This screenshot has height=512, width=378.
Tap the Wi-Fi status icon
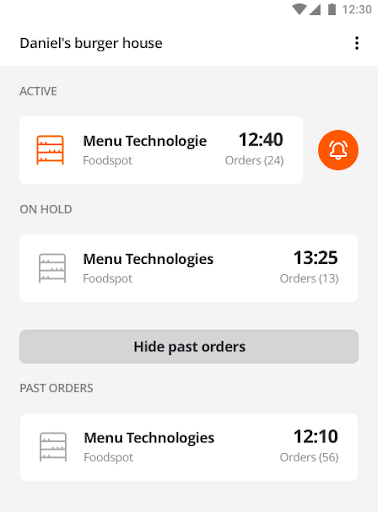pyautogui.click(x=299, y=9)
